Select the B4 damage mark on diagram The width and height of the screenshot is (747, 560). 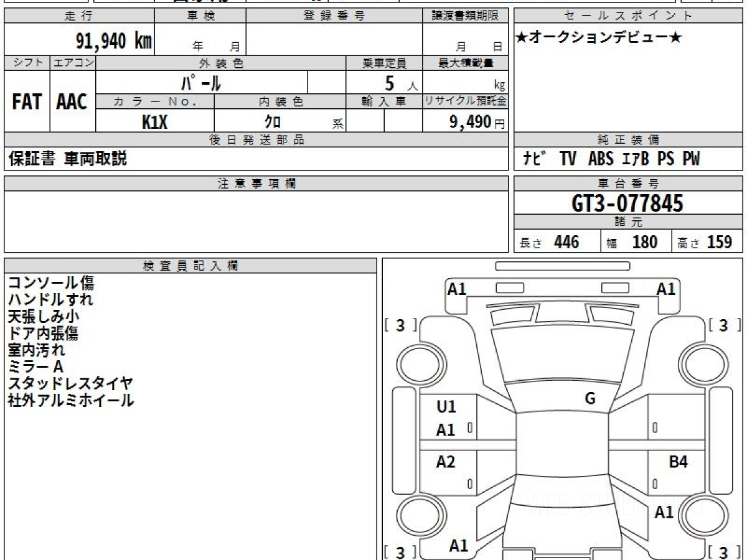coord(678,462)
